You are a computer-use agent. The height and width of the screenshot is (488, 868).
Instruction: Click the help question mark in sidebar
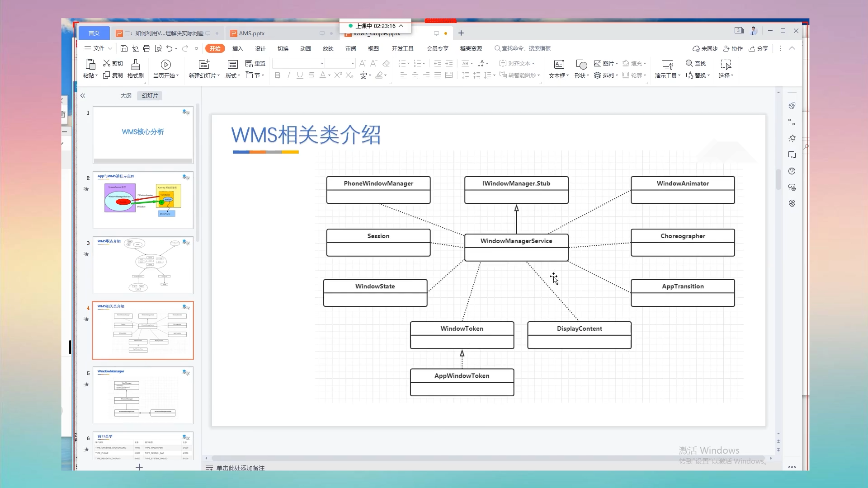coord(792,171)
